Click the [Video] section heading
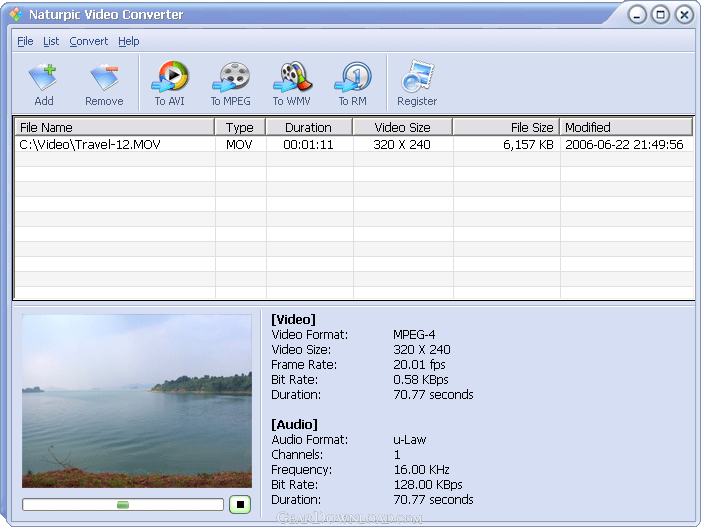701x527 pixels. coord(293,319)
